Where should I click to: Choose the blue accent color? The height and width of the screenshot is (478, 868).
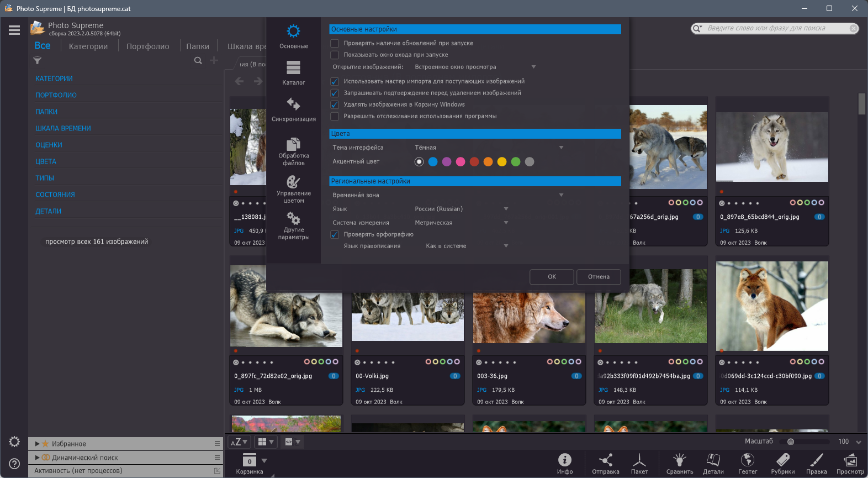433,162
